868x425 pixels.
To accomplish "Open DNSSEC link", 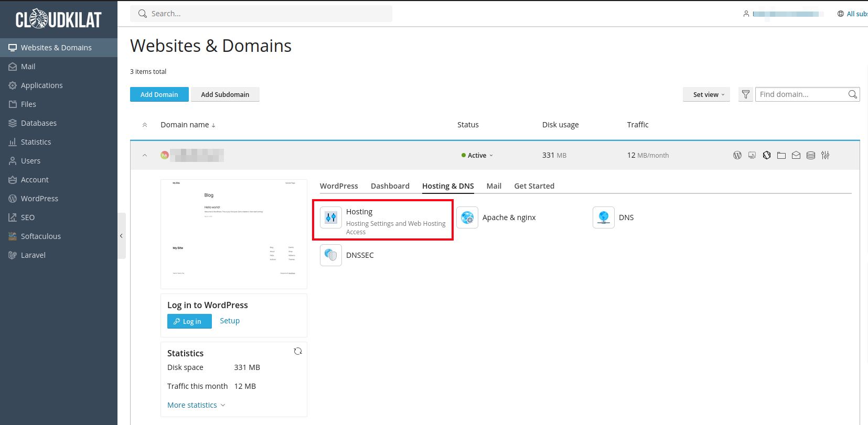I will pyautogui.click(x=360, y=255).
